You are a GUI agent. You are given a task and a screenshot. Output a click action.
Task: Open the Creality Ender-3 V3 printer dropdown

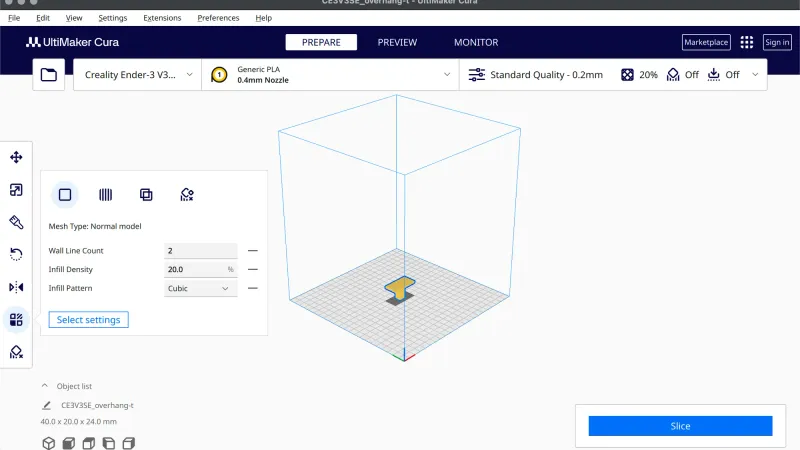coord(137,74)
